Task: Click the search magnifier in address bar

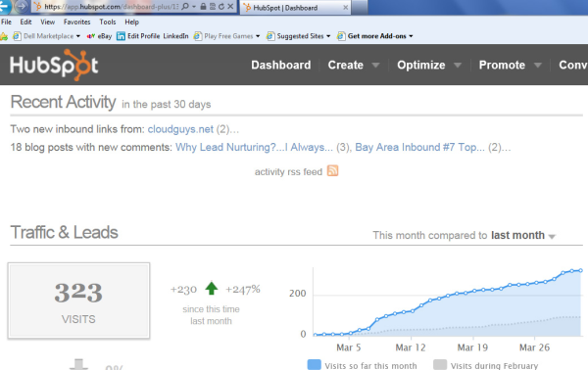Action: click(185, 7)
